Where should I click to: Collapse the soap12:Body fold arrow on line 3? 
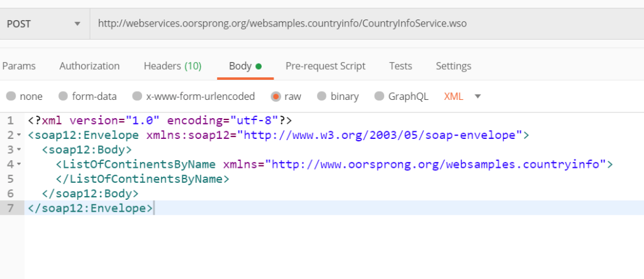(19, 150)
